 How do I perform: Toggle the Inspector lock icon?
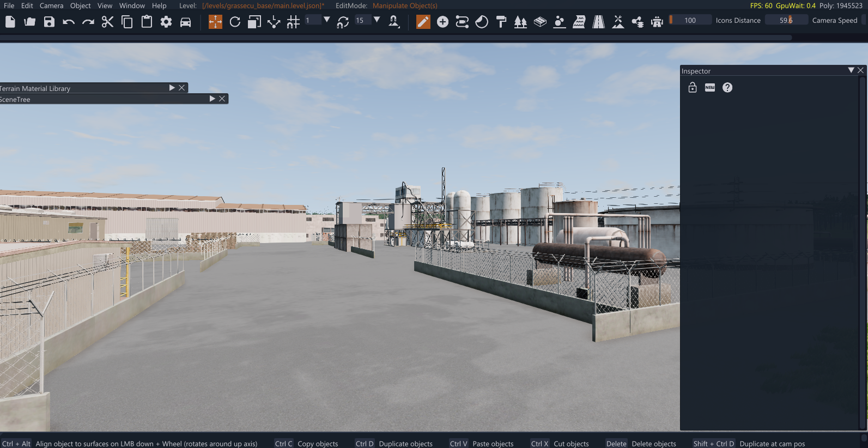(x=693, y=87)
